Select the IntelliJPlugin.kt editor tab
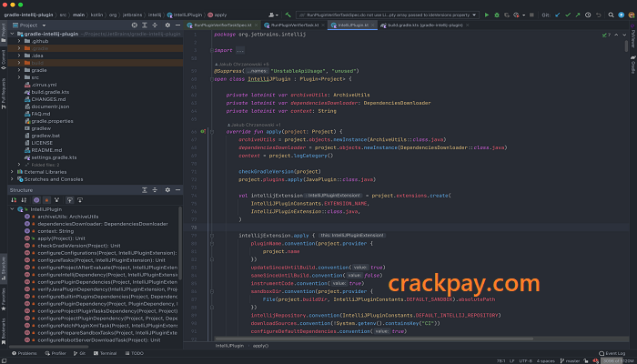 (353, 25)
